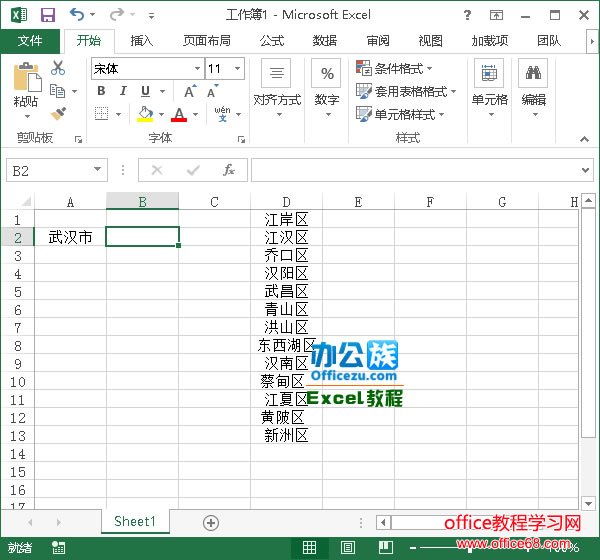
Task: Open the font name dropdown
Action: pyautogui.click(x=197, y=69)
